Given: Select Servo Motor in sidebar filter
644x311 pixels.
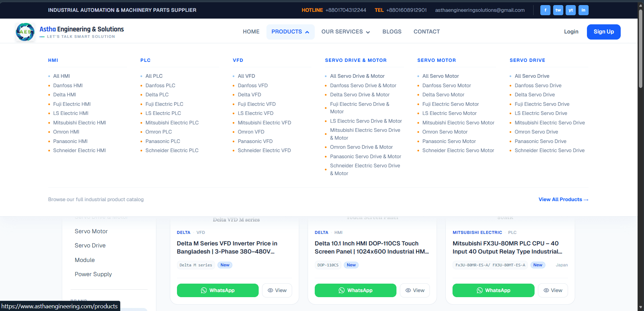Looking at the screenshot, I should click(x=91, y=231).
